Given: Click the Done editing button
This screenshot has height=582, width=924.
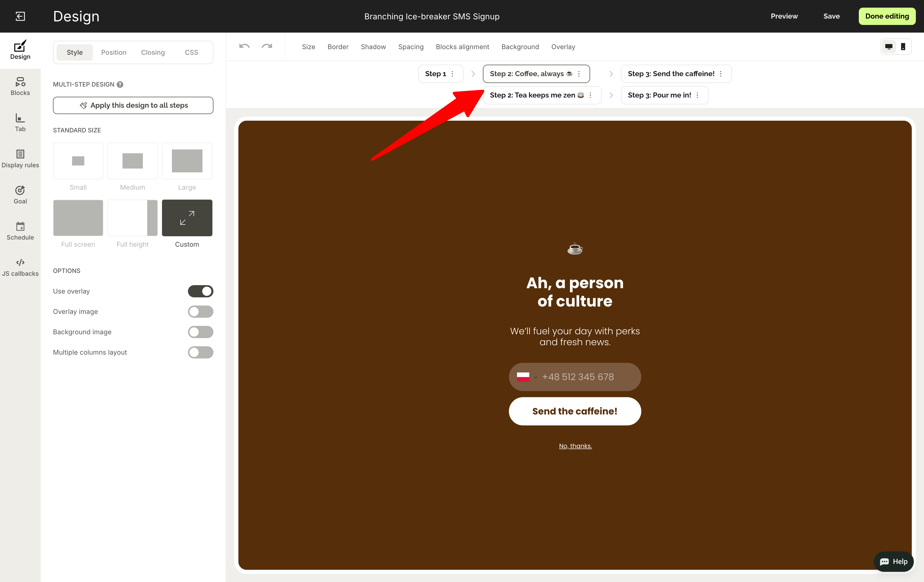Looking at the screenshot, I should click(x=887, y=16).
